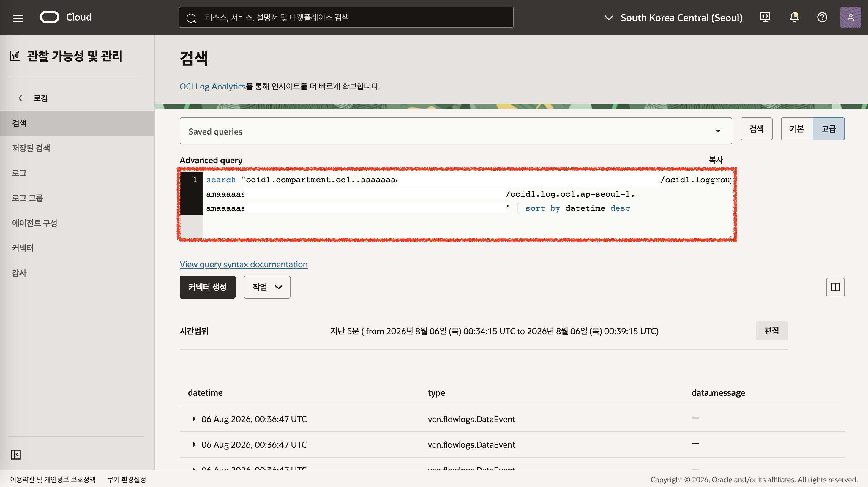Open the help question mark menu

coord(822,17)
